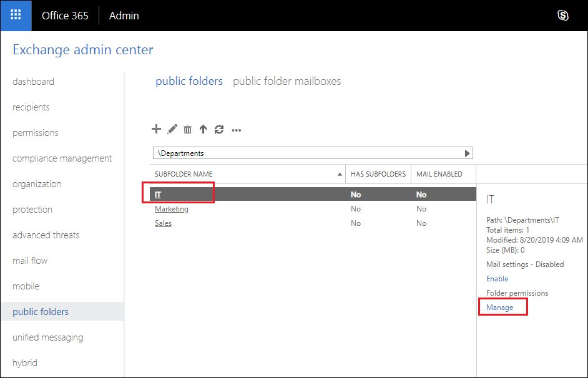
Task: Click 'Total items: 1' in details pane
Action: 507,230
